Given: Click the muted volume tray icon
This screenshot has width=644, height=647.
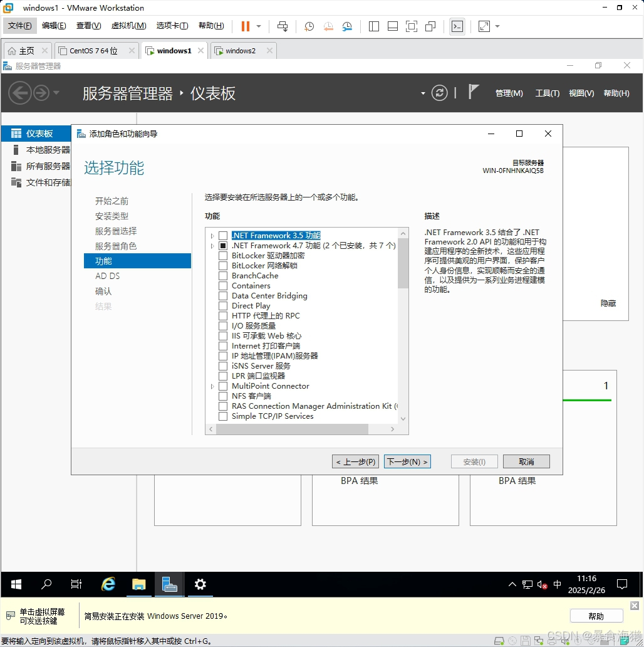Looking at the screenshot, I should click(x=542, y=585).
